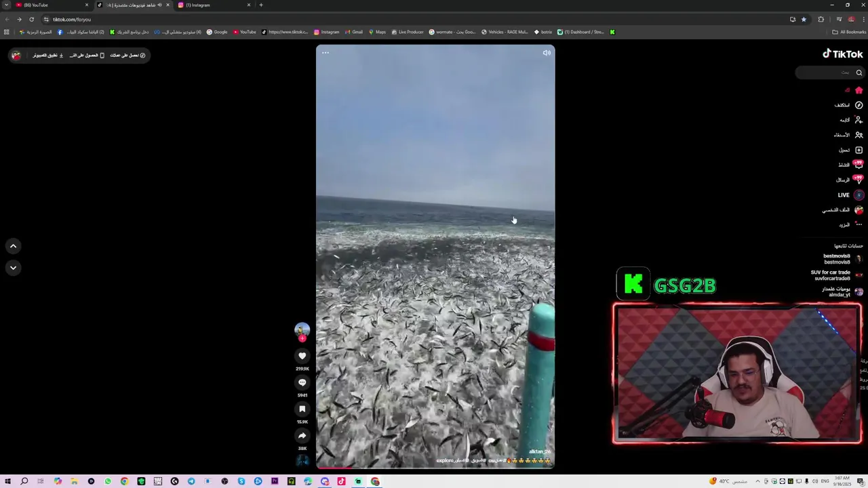Open the rotating sound disc of video
Screen dimensions: 868x488
coord(302,461)
